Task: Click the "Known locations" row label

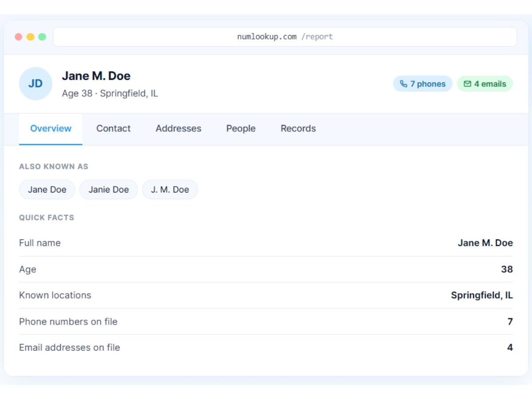Action: point(55,295)
